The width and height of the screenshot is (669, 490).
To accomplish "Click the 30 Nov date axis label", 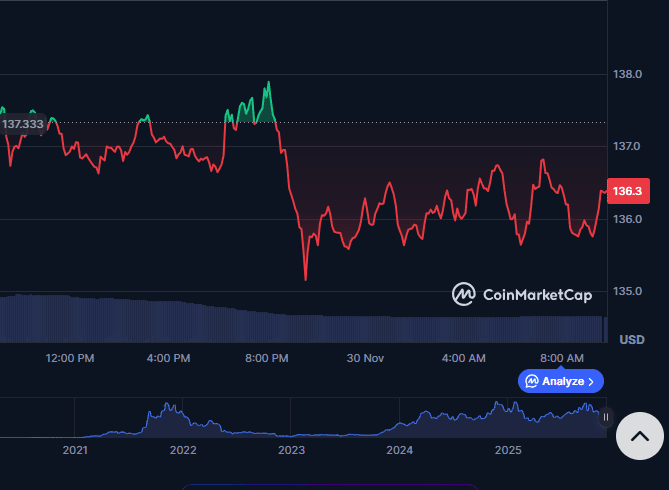I will (x=365, y=358).
